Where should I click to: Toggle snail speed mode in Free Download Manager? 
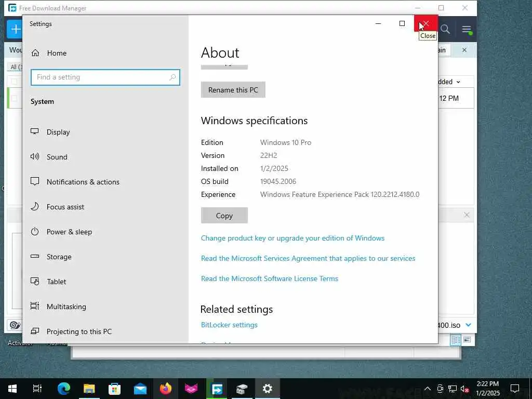[x=14, y=325]
